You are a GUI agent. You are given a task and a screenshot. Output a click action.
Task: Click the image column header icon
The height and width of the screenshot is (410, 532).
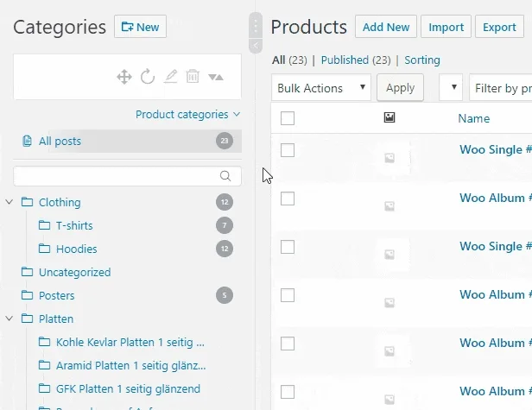pos(389,118)
